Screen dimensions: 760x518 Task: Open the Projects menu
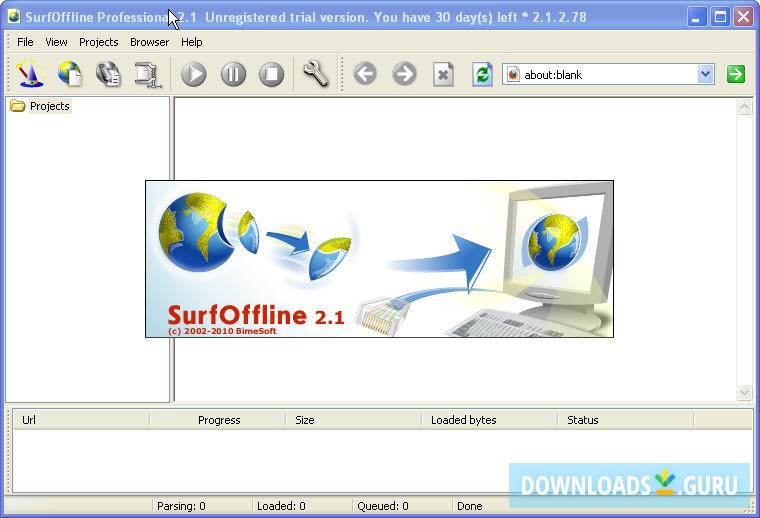(x=98, y=42)
